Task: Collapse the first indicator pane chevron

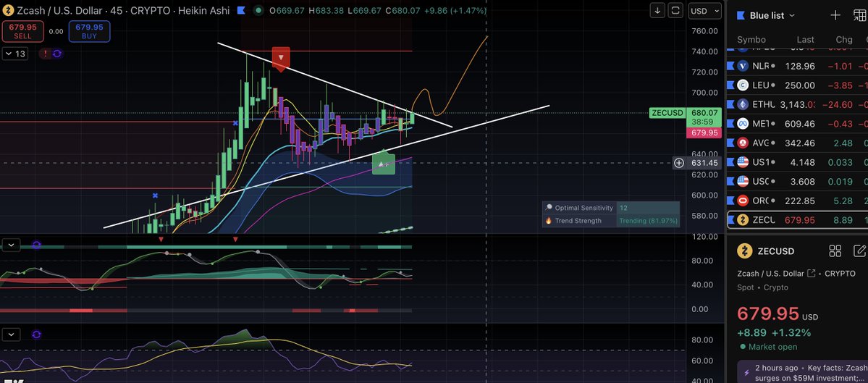Action: (11, 245)
